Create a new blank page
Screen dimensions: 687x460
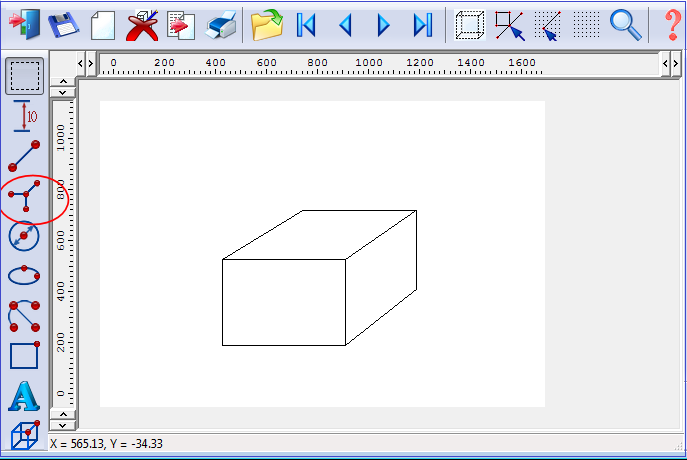[103, 25]
